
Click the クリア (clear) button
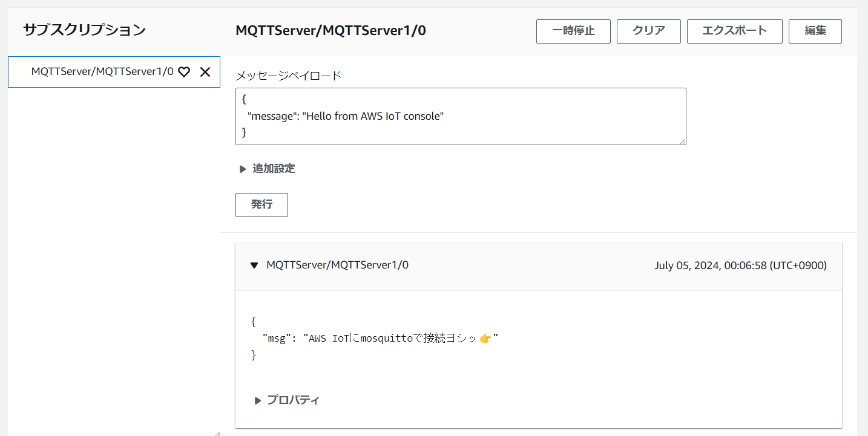[x=649, y=31]
